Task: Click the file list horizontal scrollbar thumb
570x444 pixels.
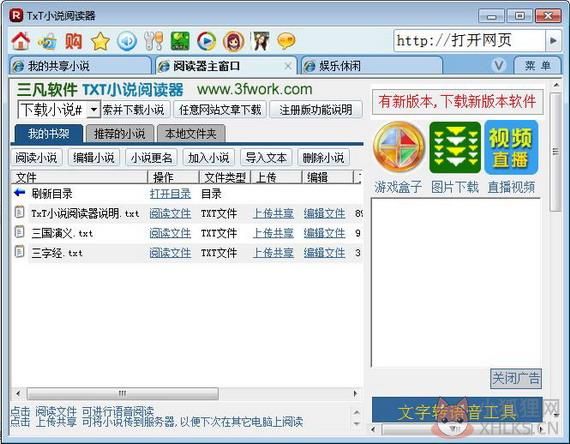Action: click(123, 393)
